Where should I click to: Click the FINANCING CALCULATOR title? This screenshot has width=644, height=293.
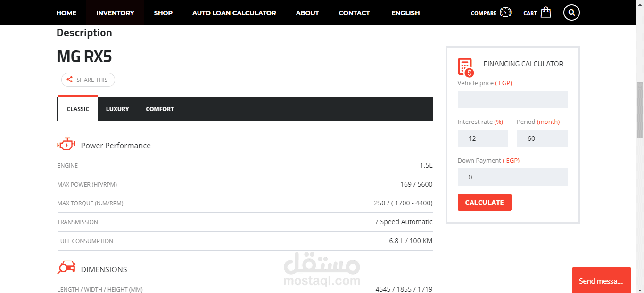point(523,64)
